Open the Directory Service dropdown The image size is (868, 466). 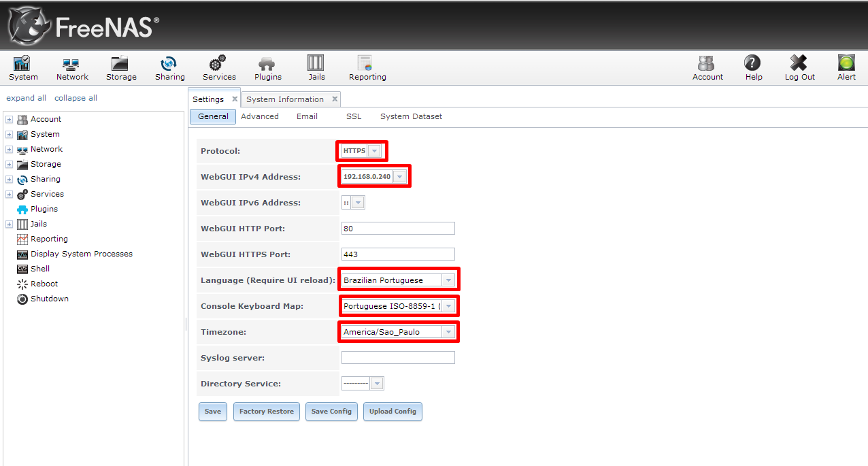coord(378,384)
